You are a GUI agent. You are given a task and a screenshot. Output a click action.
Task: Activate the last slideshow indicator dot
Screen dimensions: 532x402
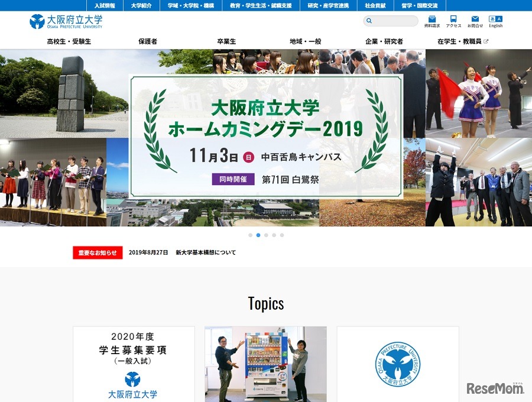point(282,235)
